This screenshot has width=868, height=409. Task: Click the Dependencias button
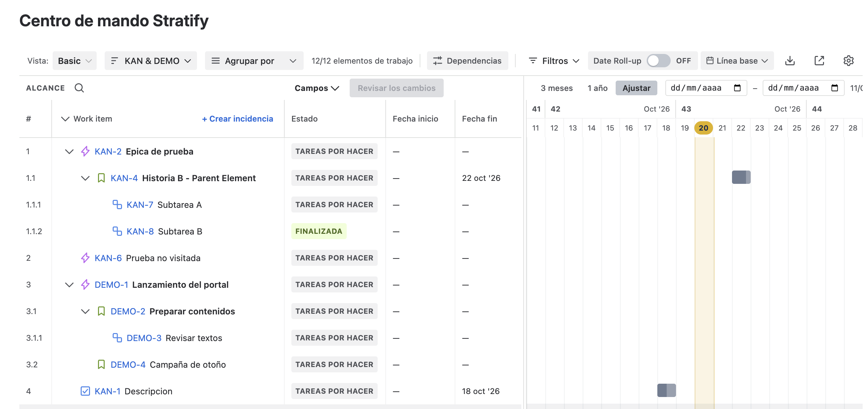coord(467,61)
